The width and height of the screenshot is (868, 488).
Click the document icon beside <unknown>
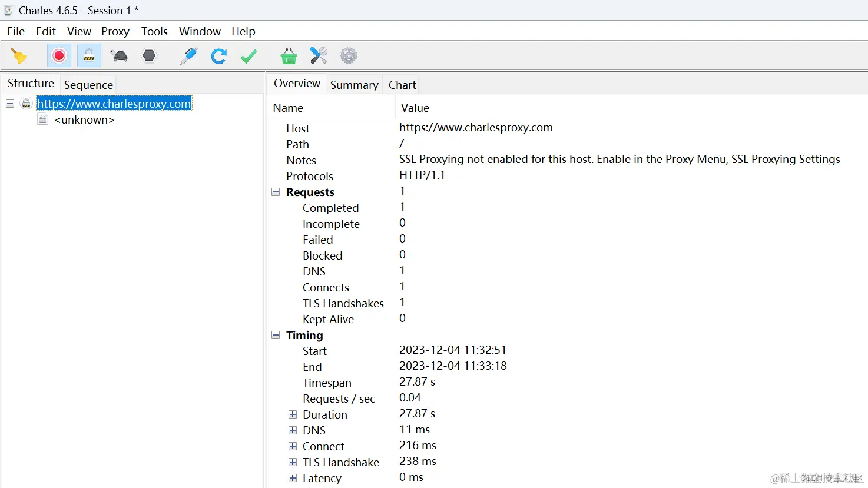[42, 119]
